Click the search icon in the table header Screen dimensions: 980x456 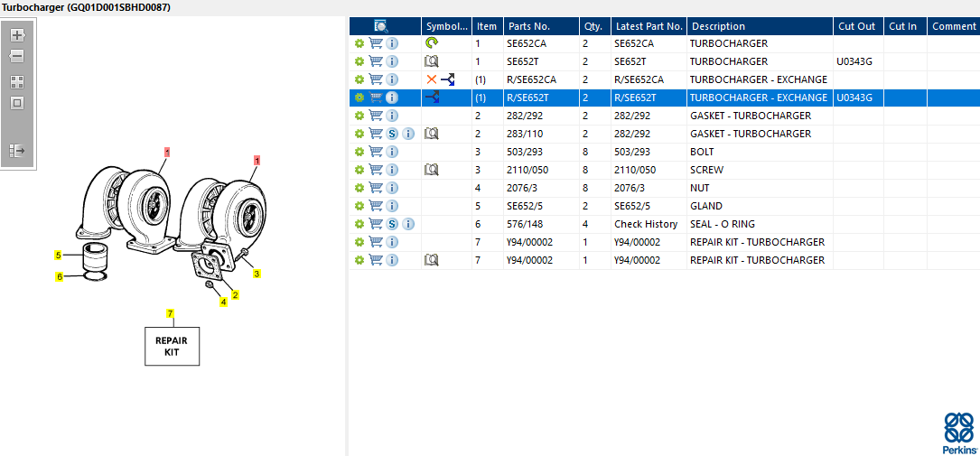381,26
